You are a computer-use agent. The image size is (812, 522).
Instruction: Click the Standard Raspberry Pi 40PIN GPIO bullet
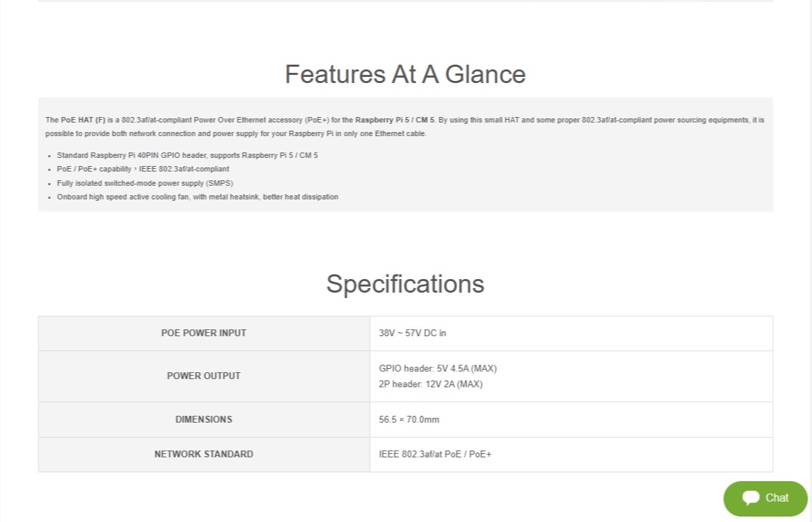click(x=187, y=155)
